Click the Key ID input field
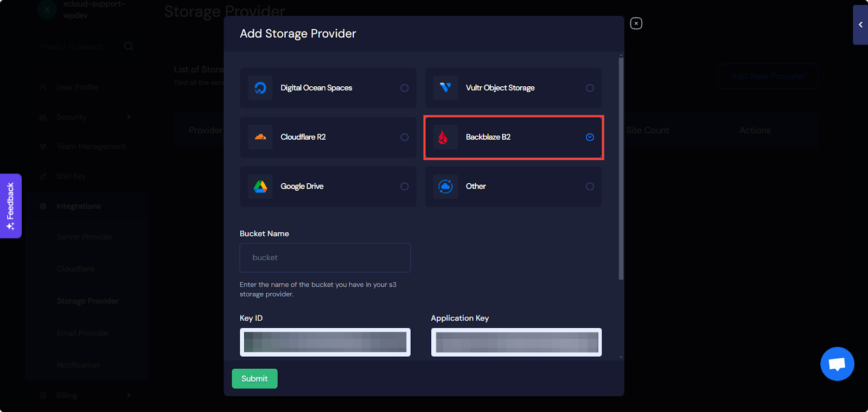This screenshot has width=868, height=412. 325,342
